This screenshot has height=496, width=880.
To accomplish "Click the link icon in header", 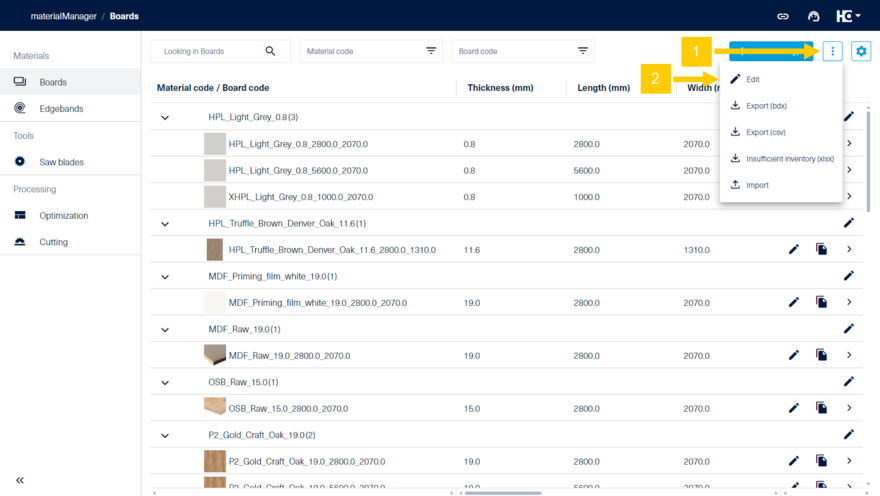I will (783, 16).
